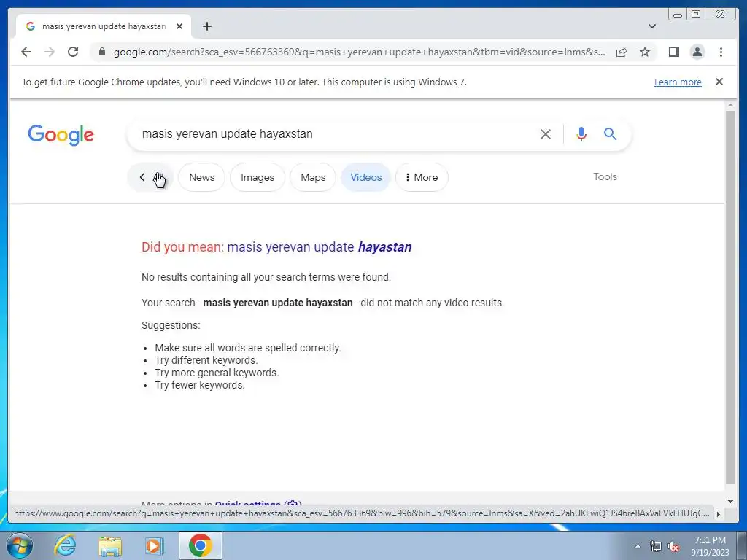Select the Chrome taskbar button

pyautogui.click(x=201, y=545)
